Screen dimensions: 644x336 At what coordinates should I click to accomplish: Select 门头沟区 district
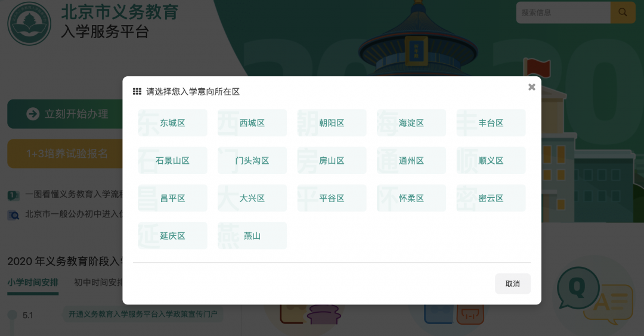[252, 160]
